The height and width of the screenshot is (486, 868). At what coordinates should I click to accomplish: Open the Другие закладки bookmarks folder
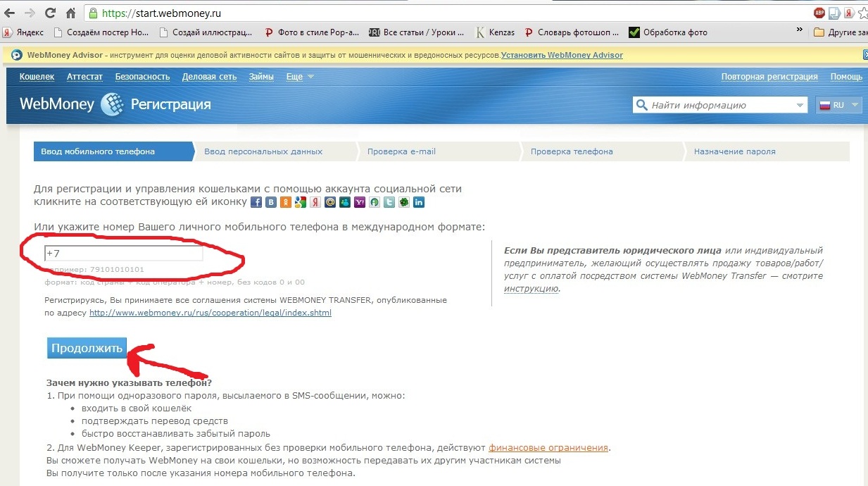(x=841, y=32)
